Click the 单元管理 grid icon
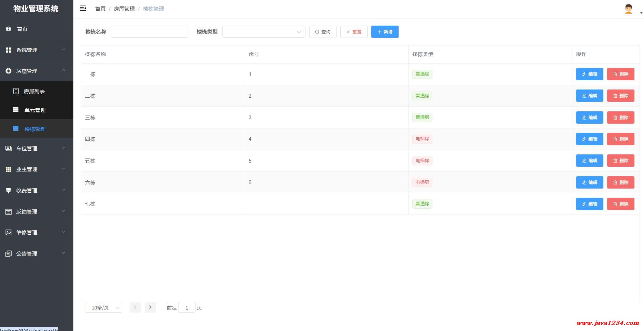Image resolution: width=644 pixels, height=331 pixels. point(16,110)
